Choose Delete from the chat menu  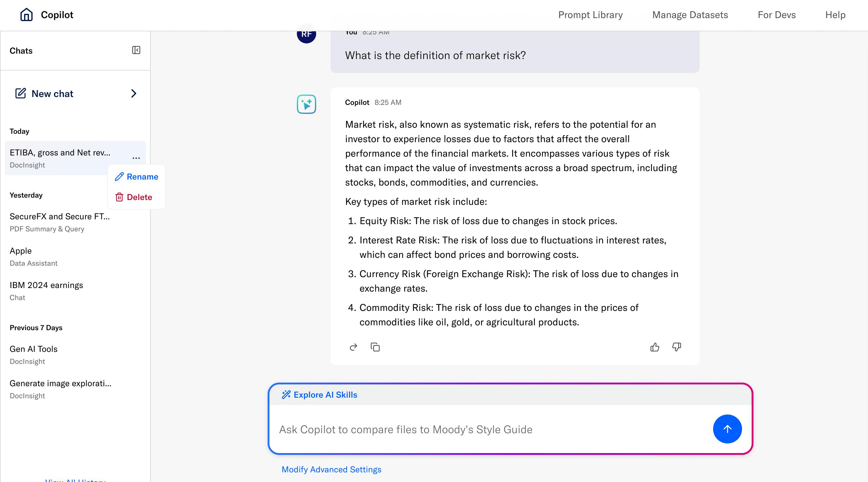click(x=134, y=197)
